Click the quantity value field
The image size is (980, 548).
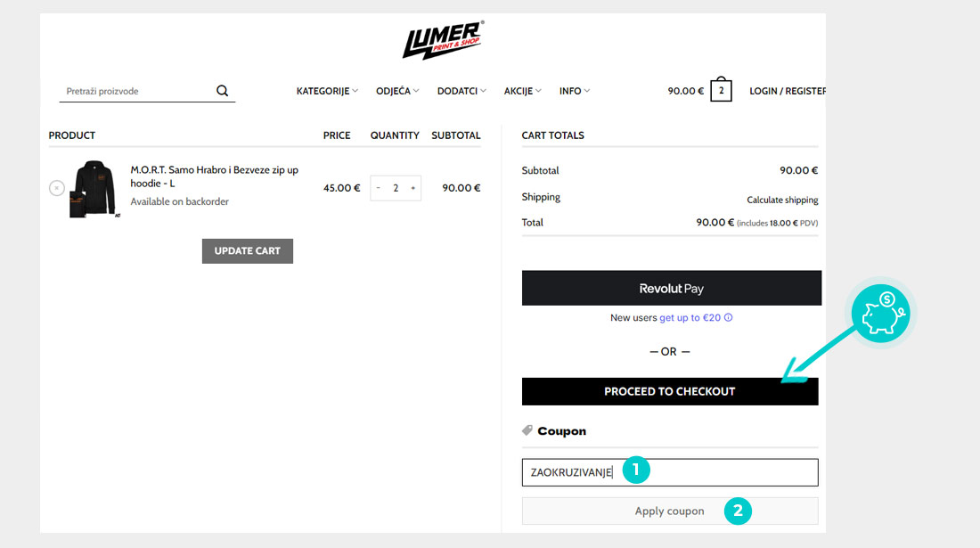(x=396, y=188)
